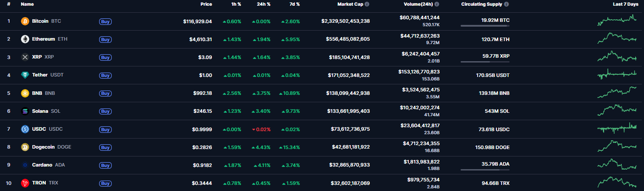Open the Bitcoin name link
Viewport: 644px width, 191px height.
tap(41, 21)
